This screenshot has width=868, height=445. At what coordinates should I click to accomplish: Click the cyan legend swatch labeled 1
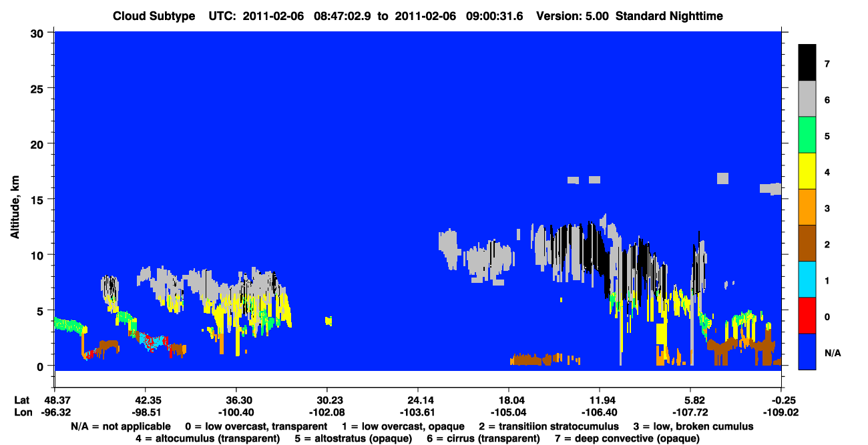807,279
